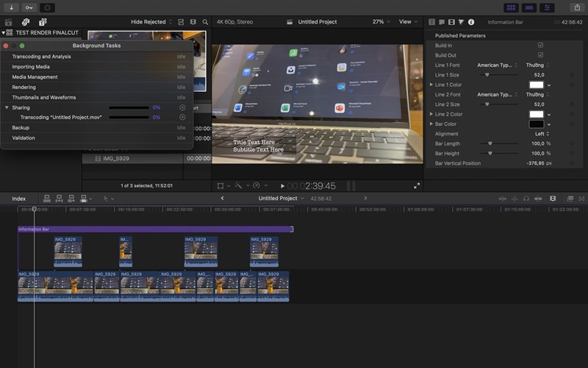588x368 pixels.
Task: Open the Retime speed menu
Action: point(260,185)
